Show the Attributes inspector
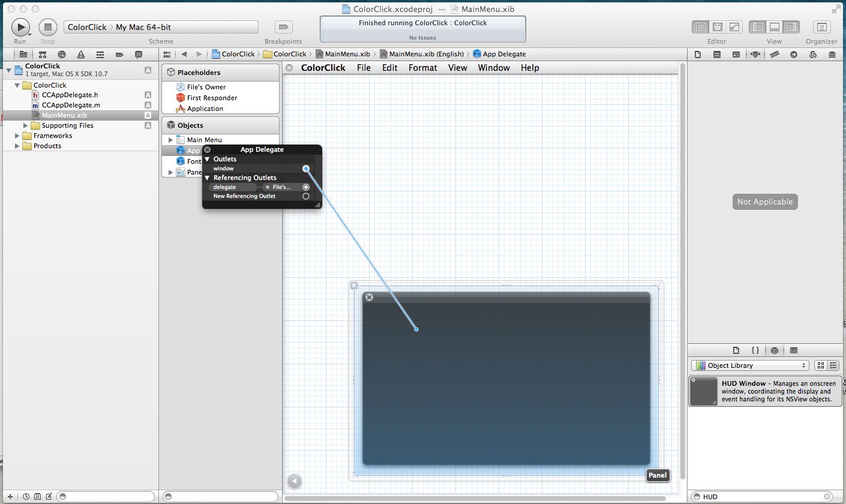The width and height of the screenshot is (846, 504). (x=755, y=54)
